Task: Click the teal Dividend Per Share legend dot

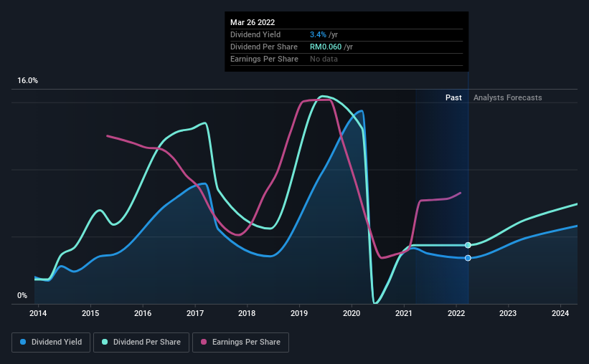Action: tap(105, 342)
